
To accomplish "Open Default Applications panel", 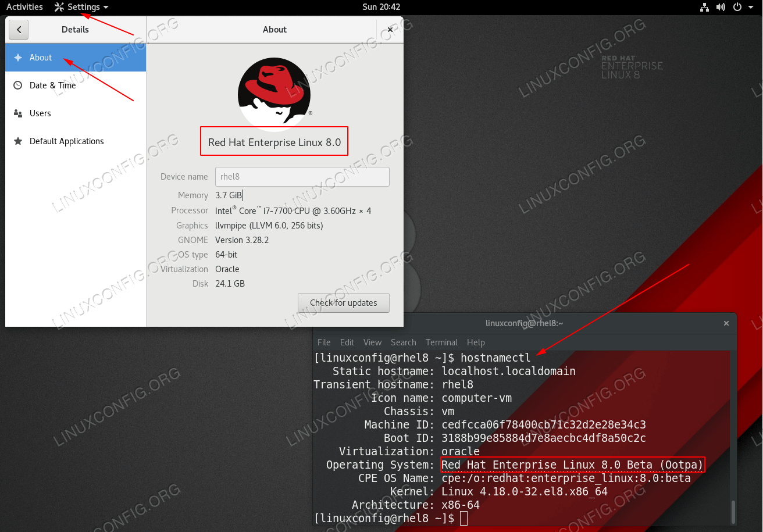I will [76, 141].
